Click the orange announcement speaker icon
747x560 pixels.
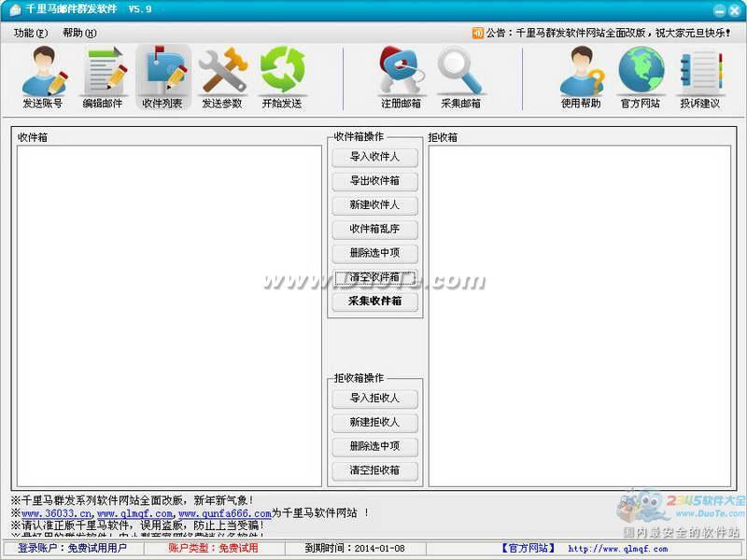pos(478,33)
